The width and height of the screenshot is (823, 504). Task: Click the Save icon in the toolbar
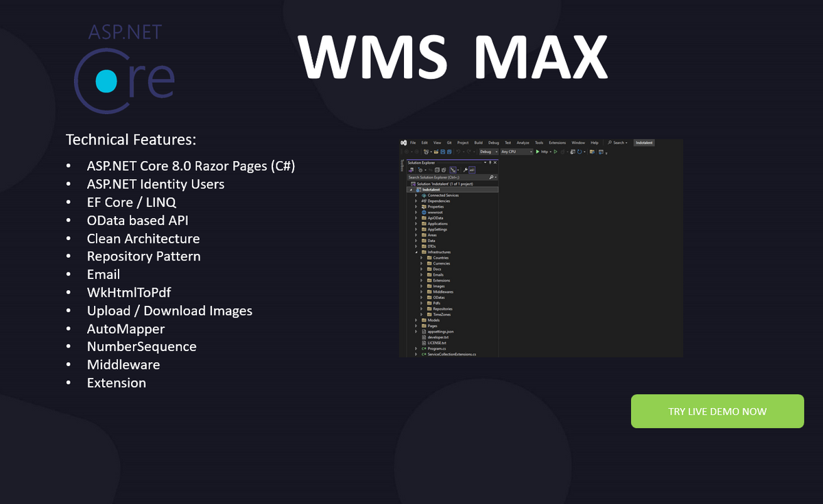(442, 152)
